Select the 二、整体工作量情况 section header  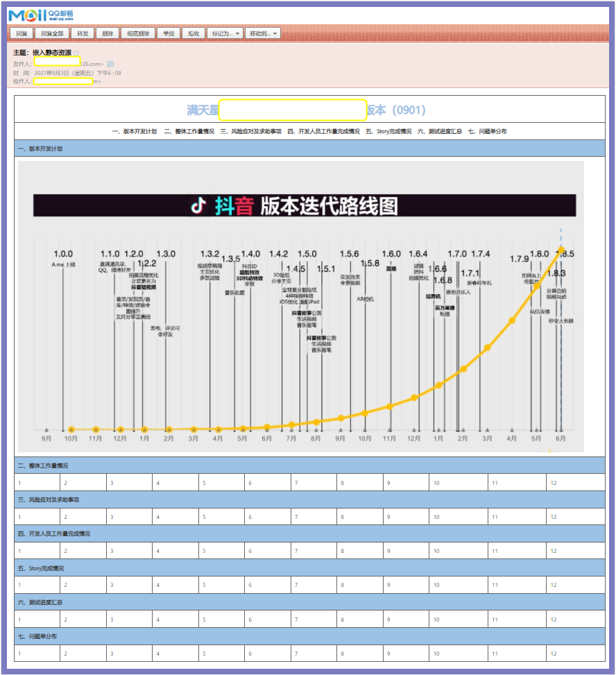coord(309,465)
